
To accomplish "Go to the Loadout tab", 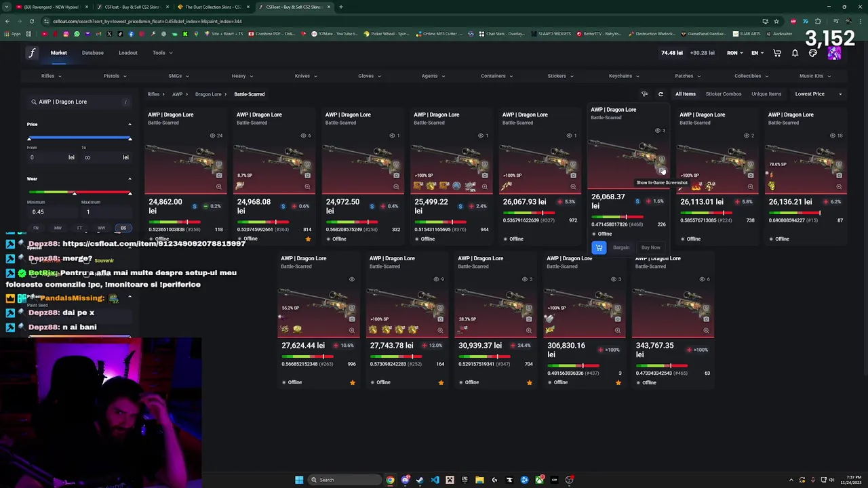I will (127, 53).
